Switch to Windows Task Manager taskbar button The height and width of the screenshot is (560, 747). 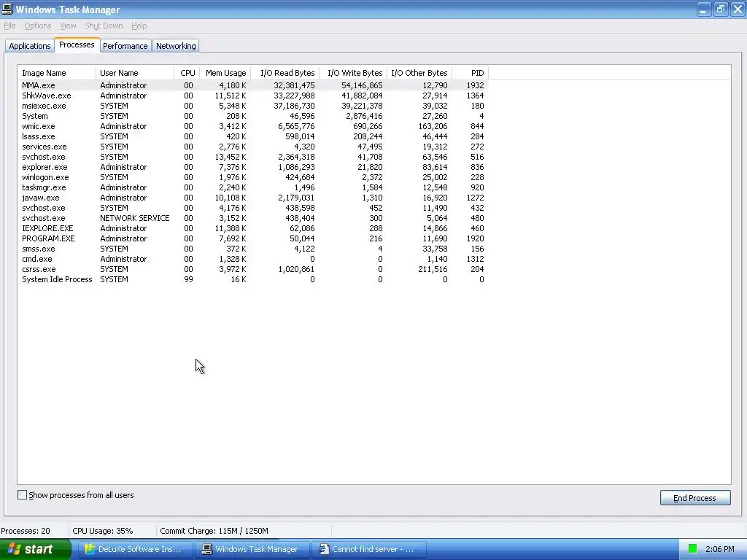(x=251, y=549)
